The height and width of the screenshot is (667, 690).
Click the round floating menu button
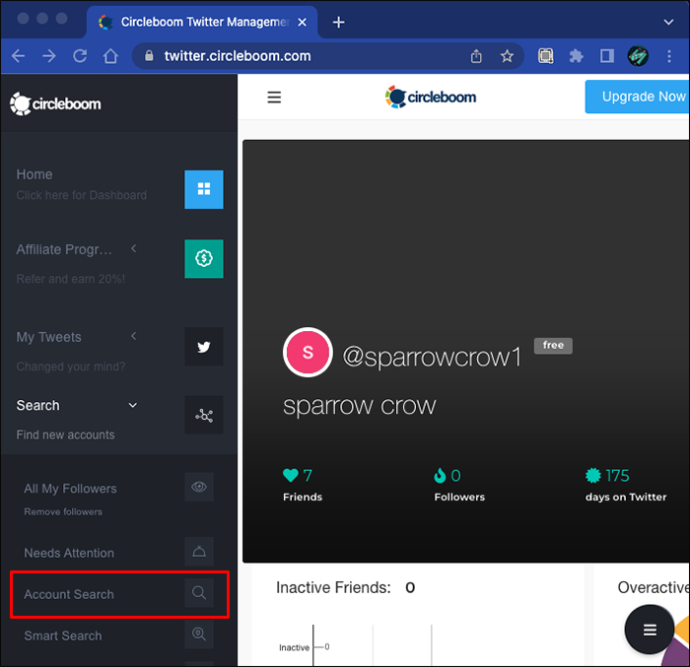(x=649, y=629)
